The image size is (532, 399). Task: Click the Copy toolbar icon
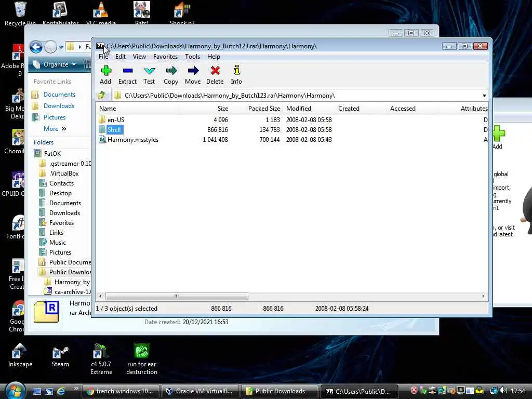[170, 75]
